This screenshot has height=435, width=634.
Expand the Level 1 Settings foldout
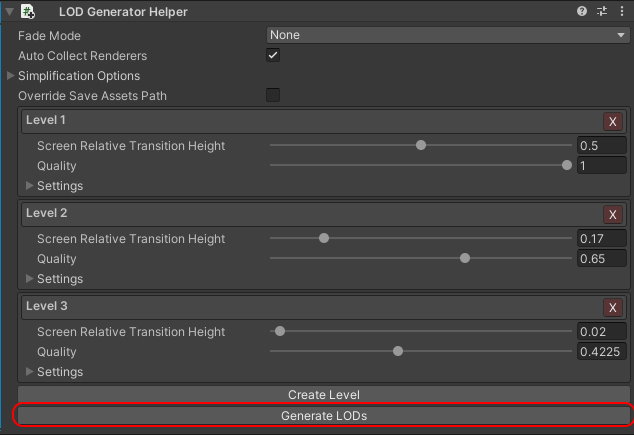click(30, 186)
